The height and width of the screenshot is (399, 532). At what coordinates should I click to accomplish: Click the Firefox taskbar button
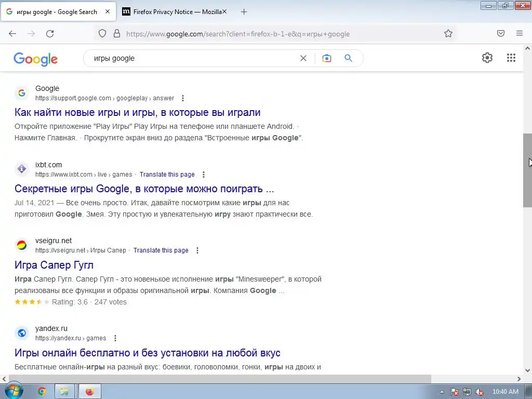(89, 392)
